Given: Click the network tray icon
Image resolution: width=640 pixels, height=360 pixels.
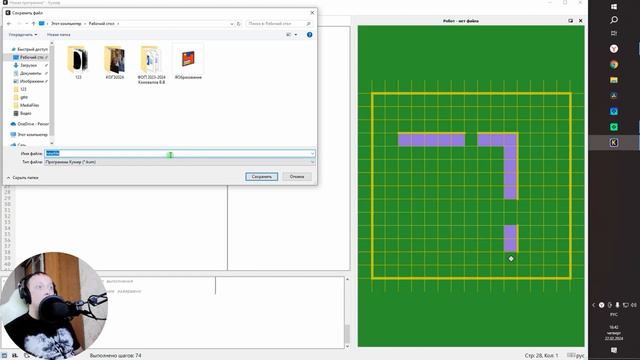Looking at the screenshot, I should (x=625, y=305).
